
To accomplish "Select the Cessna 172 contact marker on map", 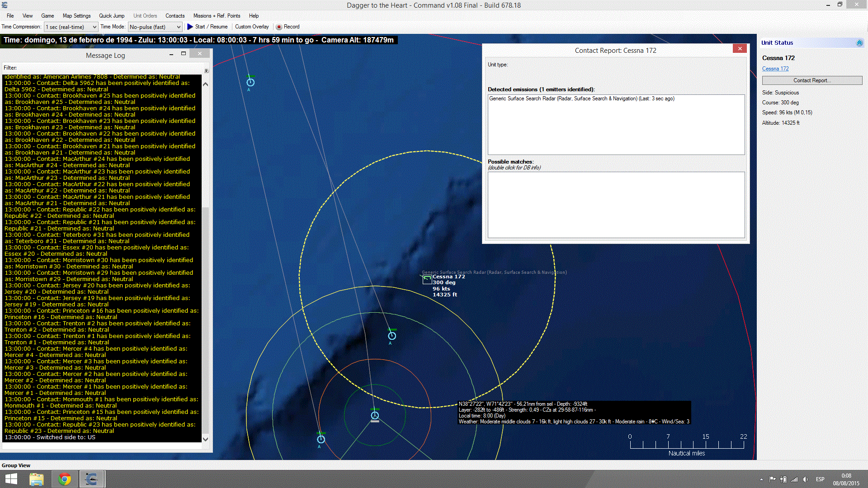I will pos(427,280).
